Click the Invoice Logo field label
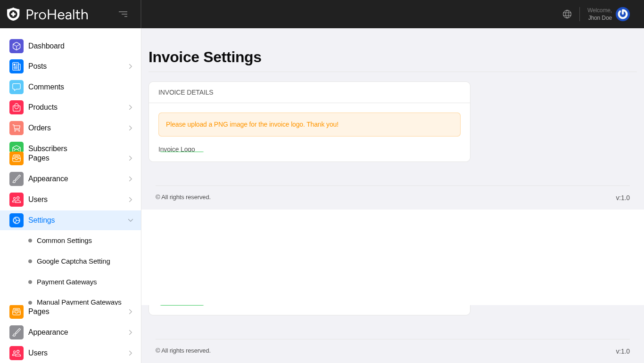The width and height of the screenshot is (644, 363). coord(177,149)
